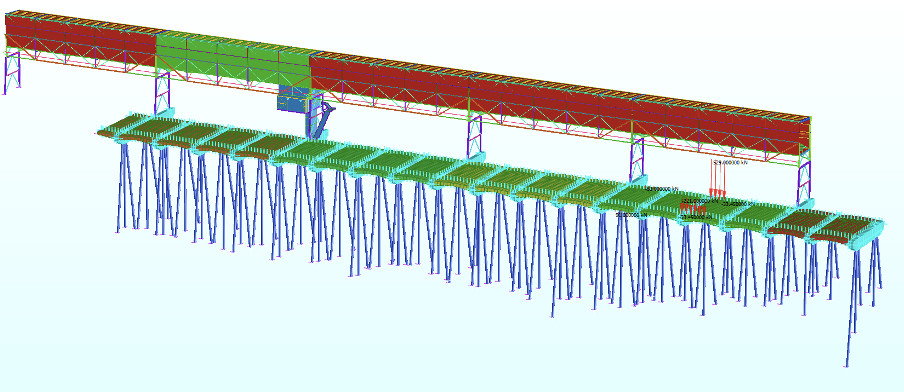Select the blue box hanging under the gallery
This screenshot has height=392, width=904.
coord(293,99)
